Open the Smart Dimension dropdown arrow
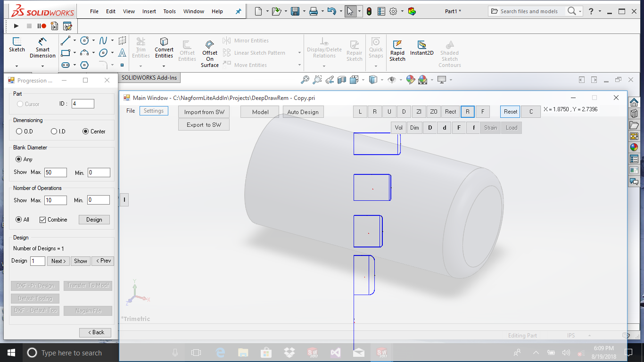 coord(42,66)
